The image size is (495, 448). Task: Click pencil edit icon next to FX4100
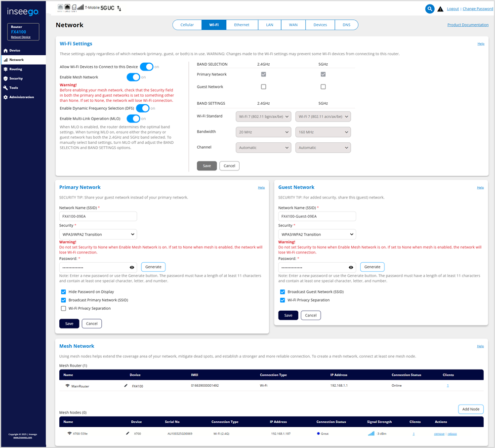click(x=126, y=386)
